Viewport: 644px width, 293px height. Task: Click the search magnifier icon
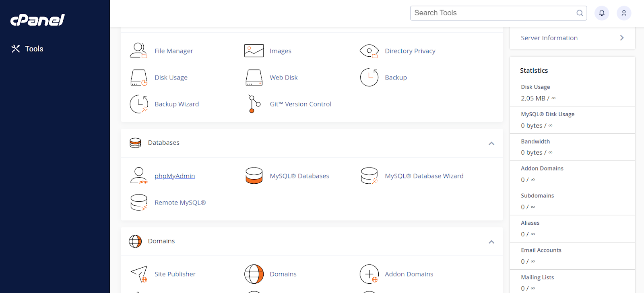(x=580, y=13)
